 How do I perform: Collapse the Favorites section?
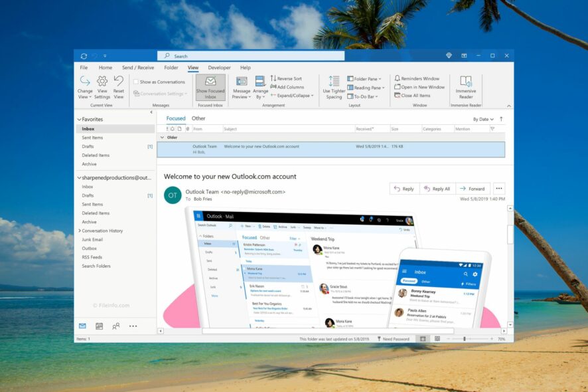(79, 120)
